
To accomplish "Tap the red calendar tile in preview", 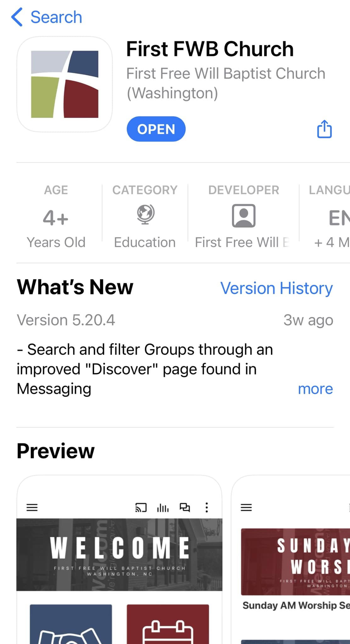I will click(x=168, y=624).
